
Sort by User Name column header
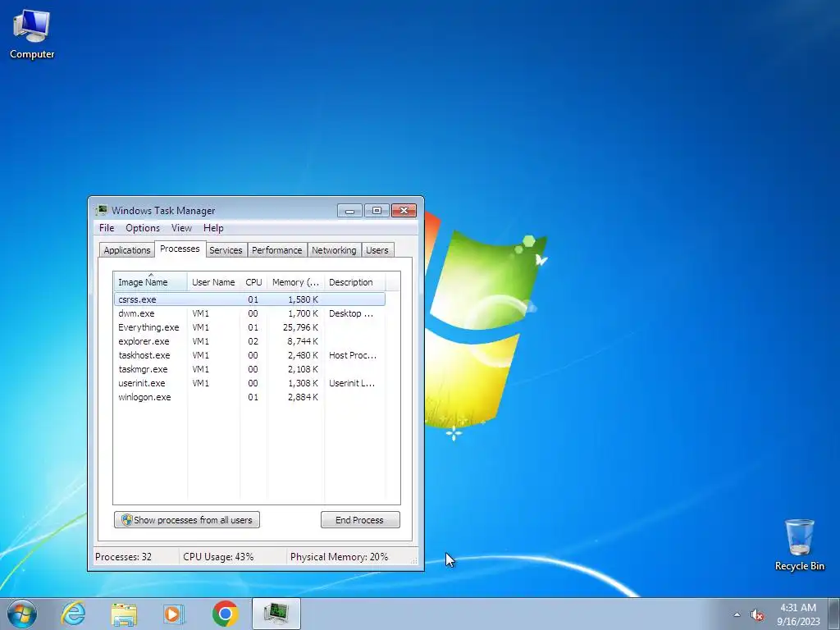coord(213,282)
